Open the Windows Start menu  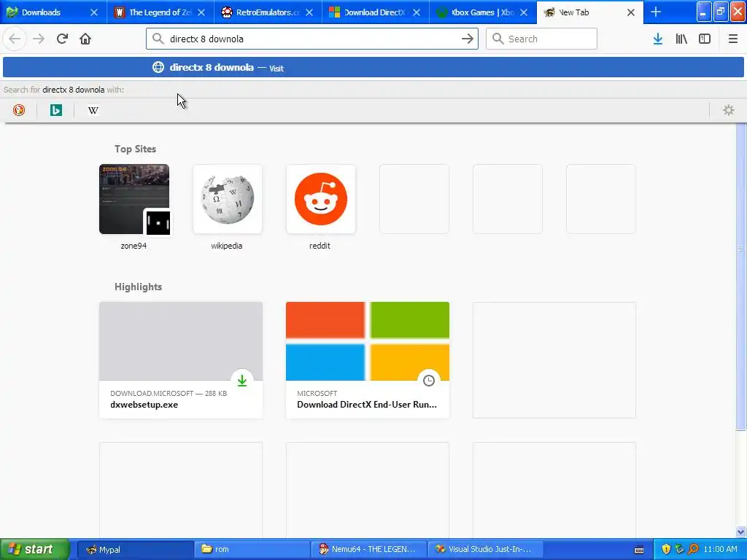coord(35,549)
